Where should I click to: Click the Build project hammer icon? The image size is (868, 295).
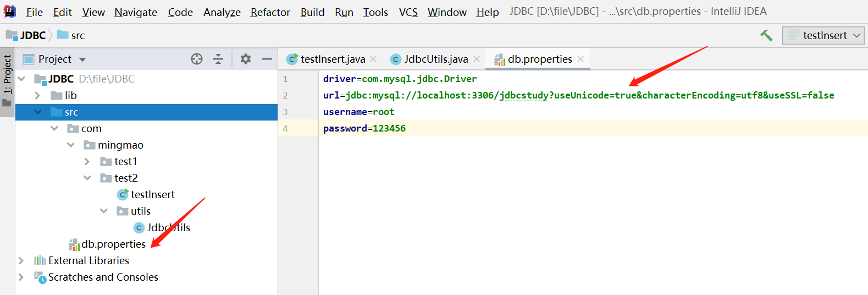point(766,35)
